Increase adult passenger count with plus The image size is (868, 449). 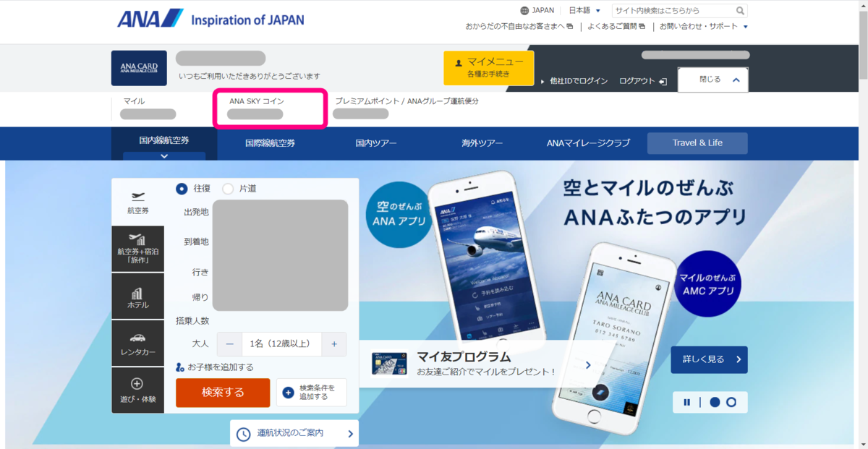[x=333, y=344]
